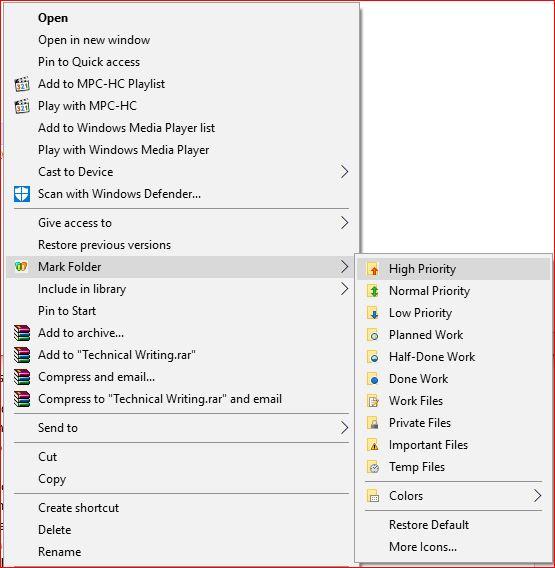Click the Windows Defender shield icon
The width and height of the screenshot is (555, 568).
tap(22, 194)
